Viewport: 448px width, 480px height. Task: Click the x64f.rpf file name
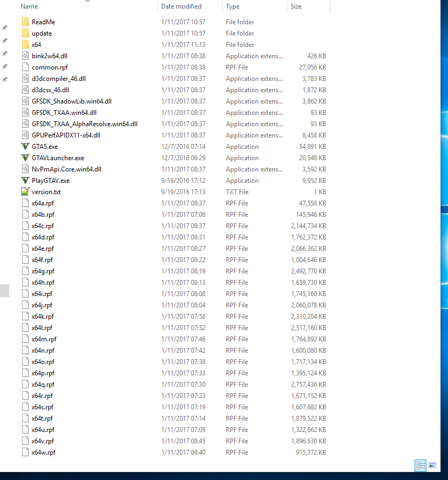(x=42, y=260)
